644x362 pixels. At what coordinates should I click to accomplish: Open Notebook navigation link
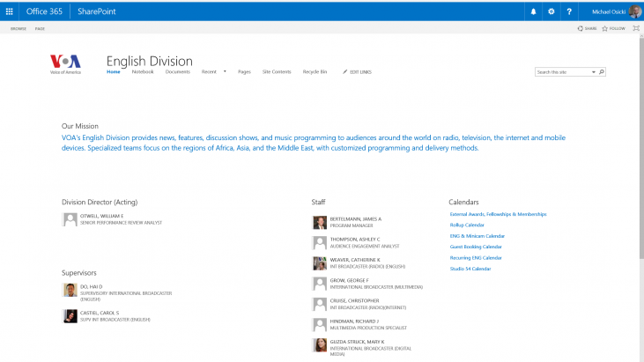point(143,72)
